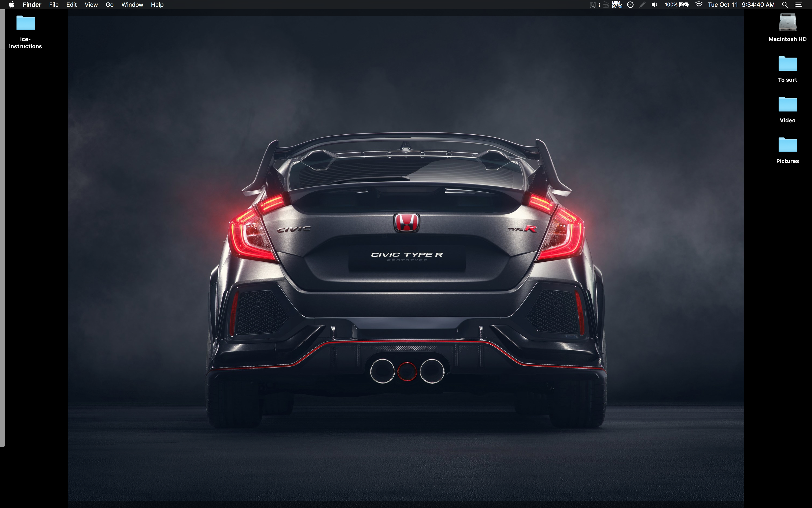Open the Window menu
This screenshot has height=508, width=812.
pyautogui.click(x=132, y=5)
